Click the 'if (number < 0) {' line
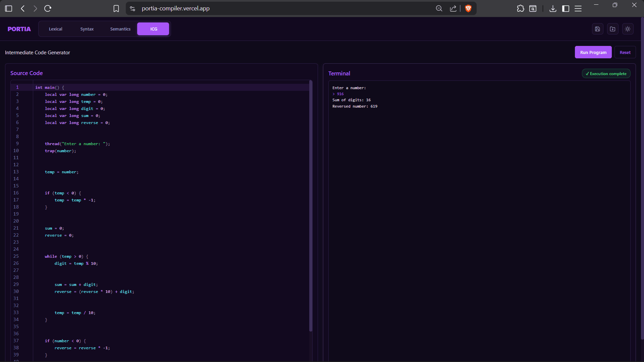The width and height of the screenshot is (644, 362). 65,341
